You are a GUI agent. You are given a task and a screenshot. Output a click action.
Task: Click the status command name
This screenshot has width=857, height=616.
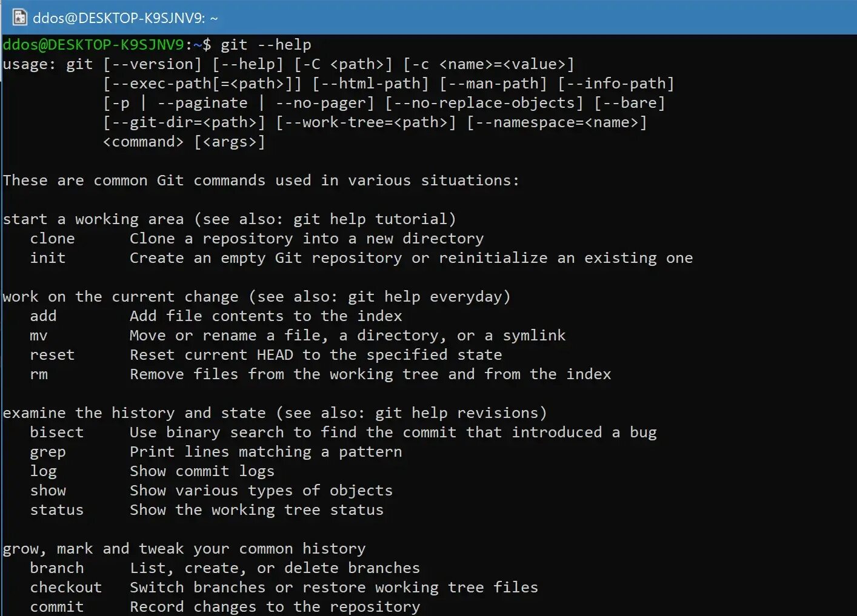coord(57,510)
